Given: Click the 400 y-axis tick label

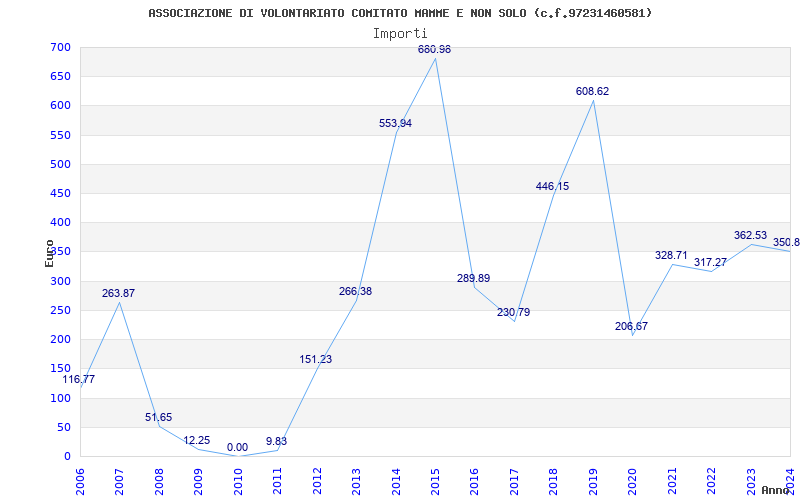Looking at the screenshot, I should click(60, 222).
